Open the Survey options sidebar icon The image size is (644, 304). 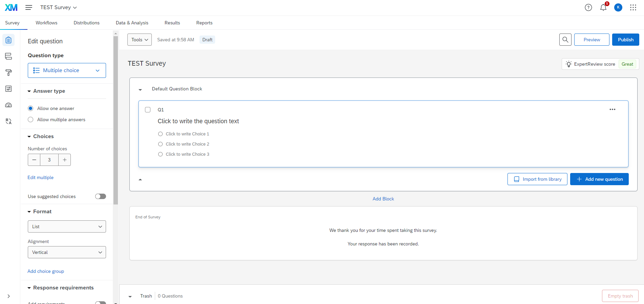pos(8,89)
